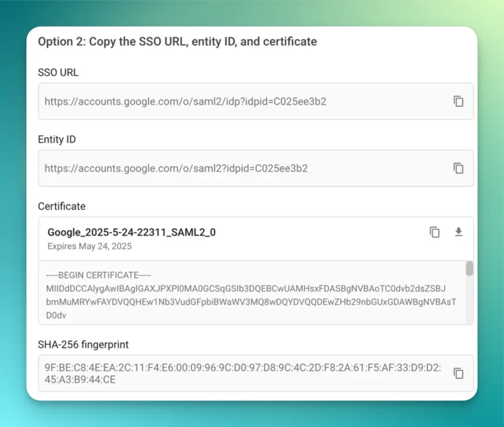This screenshot has width=504, height=427.
Task: Click certificate line starting with bmMuMRYwFAYD
Action: [x=251, y=302]
